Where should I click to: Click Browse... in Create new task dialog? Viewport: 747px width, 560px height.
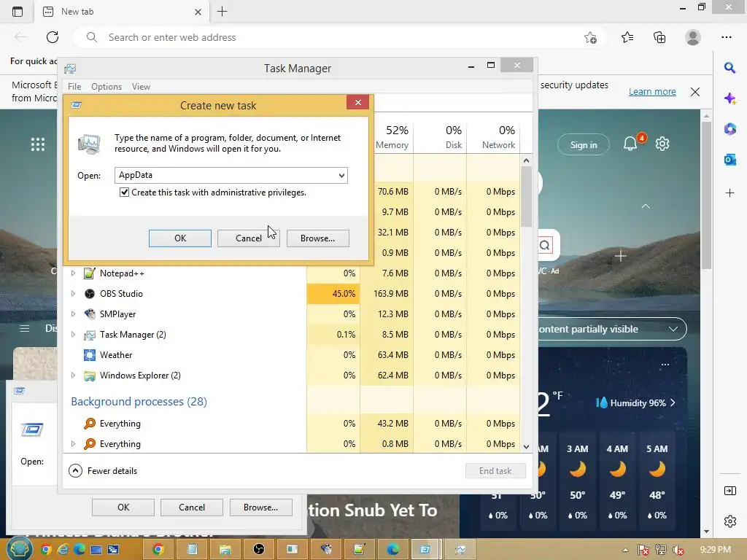[318, 238]
